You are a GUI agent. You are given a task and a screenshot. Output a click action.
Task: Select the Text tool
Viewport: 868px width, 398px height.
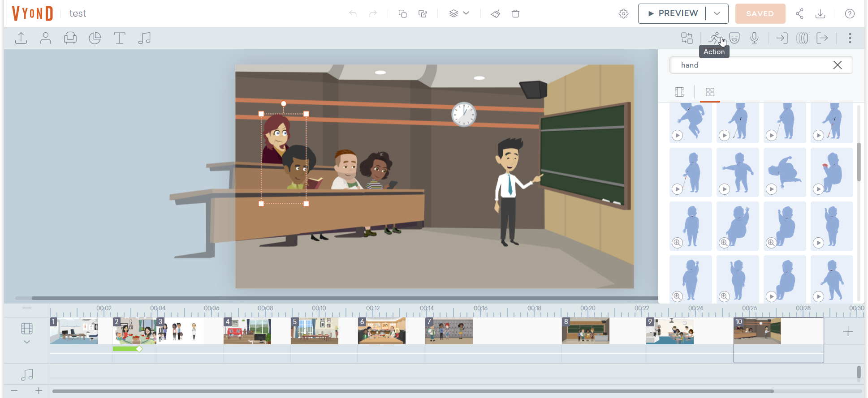[x=120, y=39]
